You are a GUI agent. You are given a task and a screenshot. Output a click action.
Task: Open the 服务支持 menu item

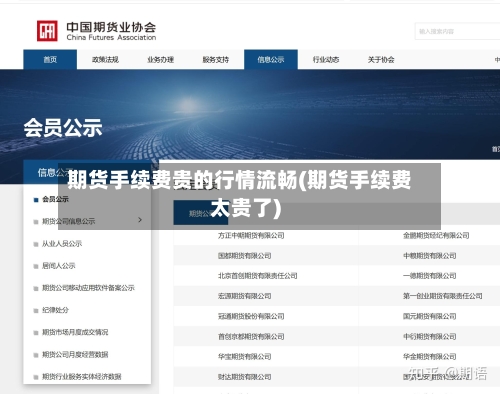(x=216, y=60)
